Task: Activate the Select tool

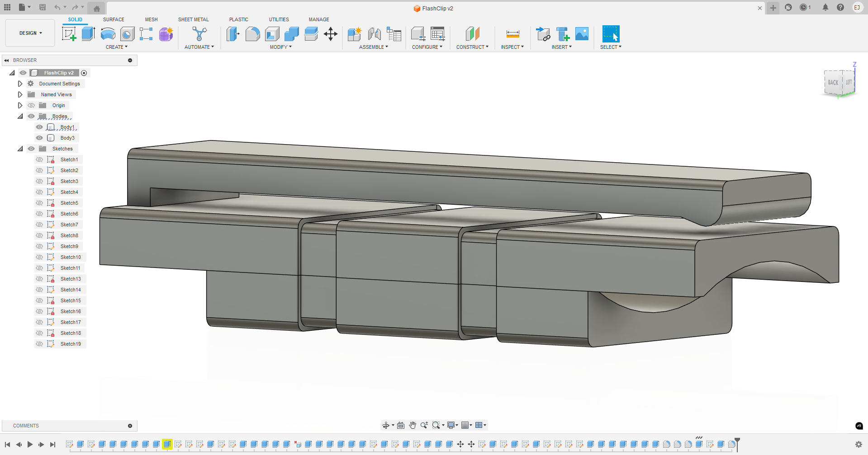Action: pos(611,34)
